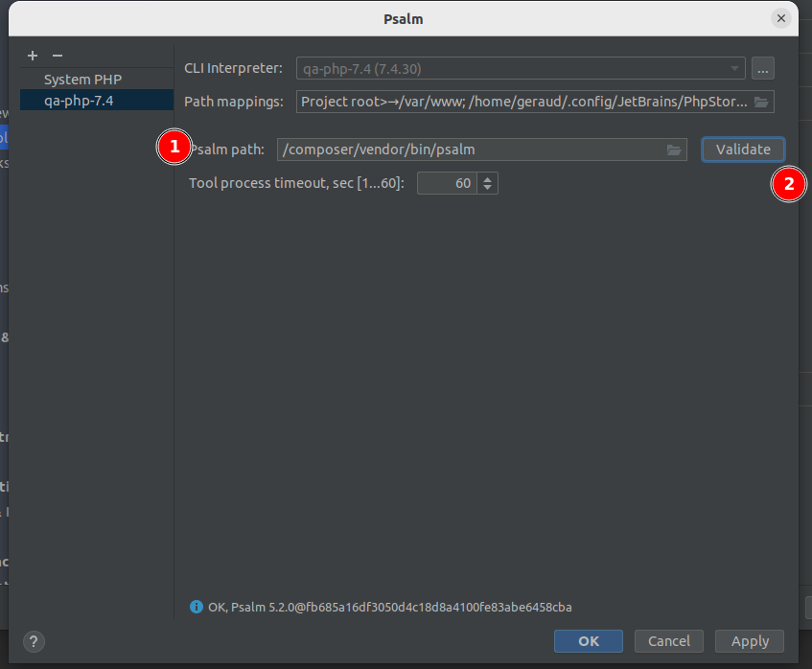
Task: Increase tool process timeout
Action: (487, 178)
